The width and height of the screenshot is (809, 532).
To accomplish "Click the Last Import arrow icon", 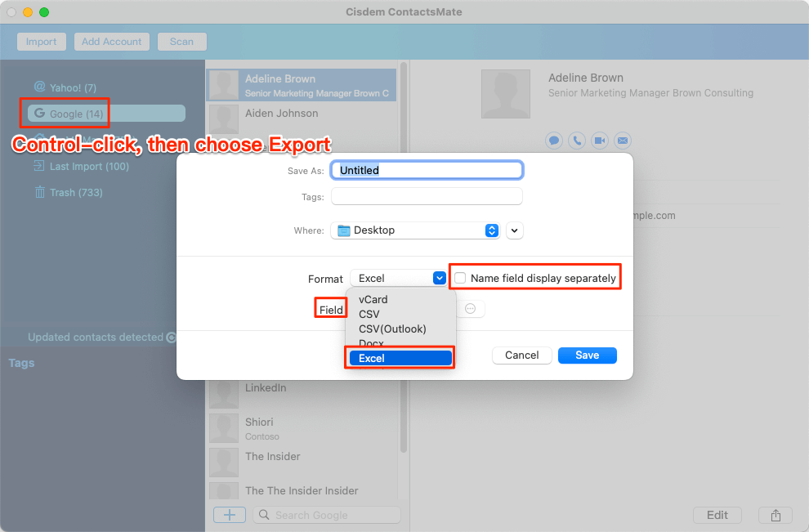I will (x=39, y=166).
